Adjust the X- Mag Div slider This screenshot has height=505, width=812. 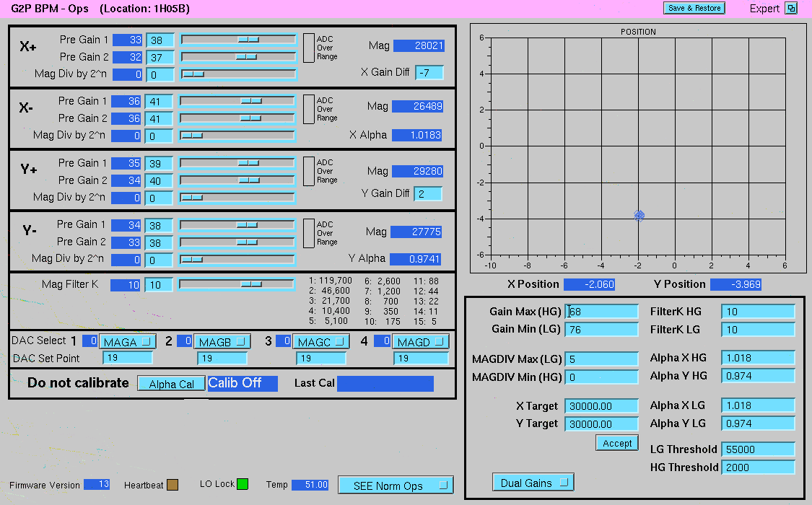click(237, 136)
